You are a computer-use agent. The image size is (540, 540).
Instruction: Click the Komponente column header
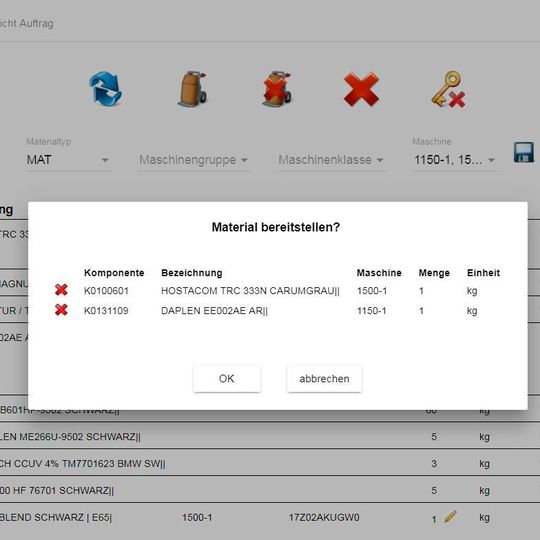[114, 273]
